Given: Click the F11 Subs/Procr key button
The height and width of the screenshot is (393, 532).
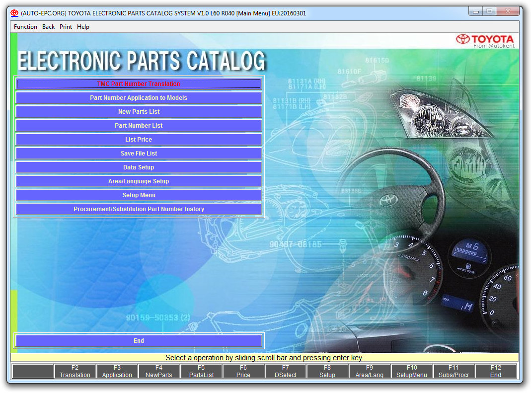Looking at the screenshot, I should click(x=454, y=371).
